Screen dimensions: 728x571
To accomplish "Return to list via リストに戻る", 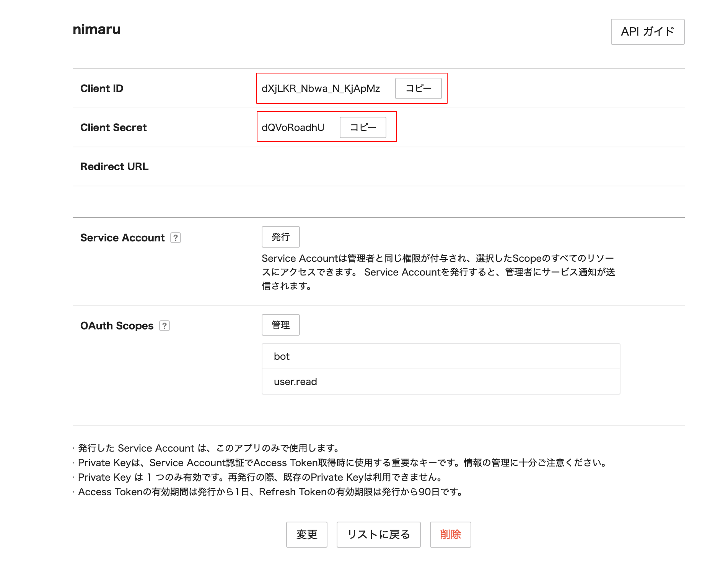I will click(378, 535).
